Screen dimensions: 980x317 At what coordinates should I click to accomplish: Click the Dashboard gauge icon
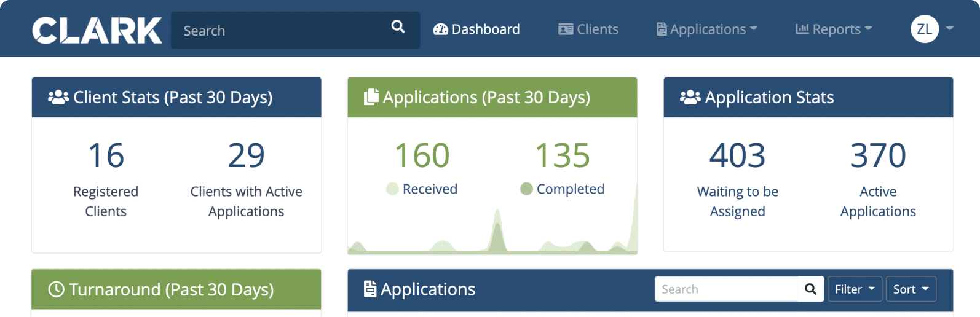[440, 29]
